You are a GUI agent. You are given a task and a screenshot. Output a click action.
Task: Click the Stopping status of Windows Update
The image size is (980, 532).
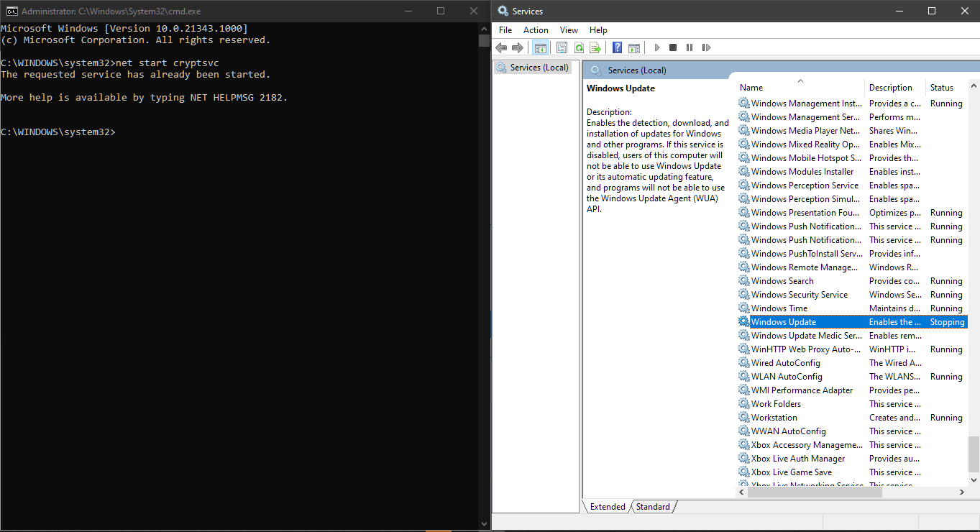947,322
